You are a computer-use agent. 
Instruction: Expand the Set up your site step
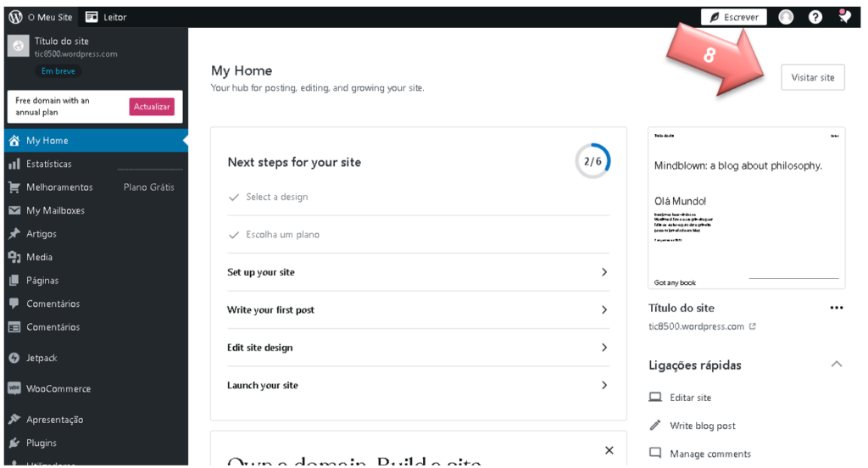[x=418, y=272]
